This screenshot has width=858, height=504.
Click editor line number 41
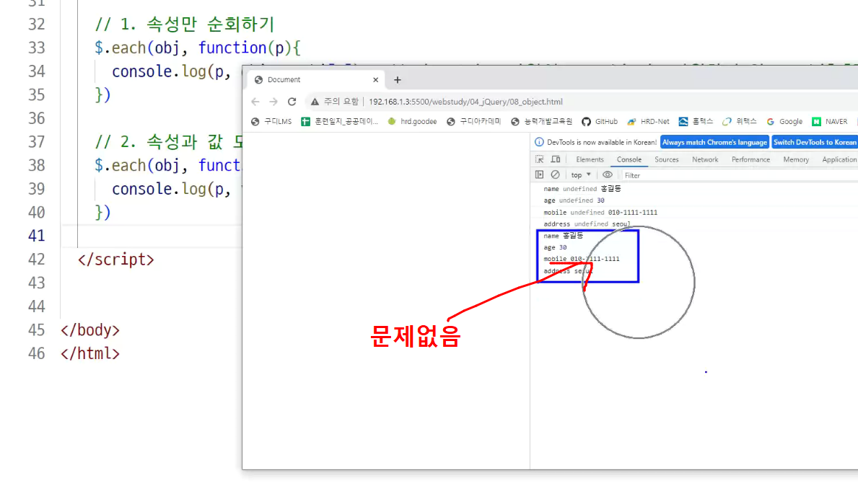click(37, 236)
